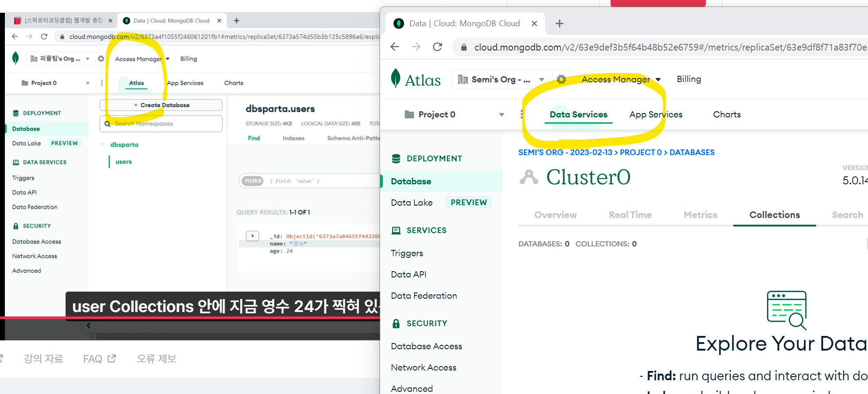Open Data API in right window sidebar
Image resolution: width=868 pixels, height=394 pixels.
(x=409, y=274)
